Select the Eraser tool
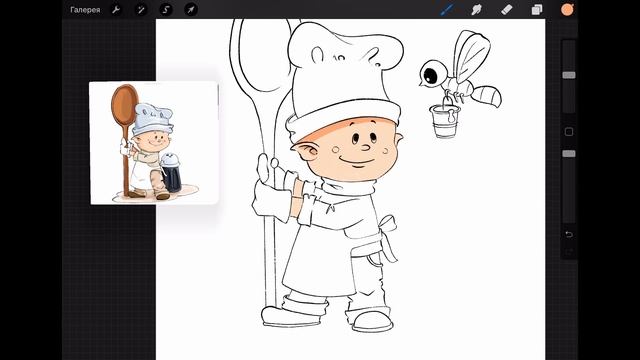The image size is (640, 360). click(x=507, y=9)
